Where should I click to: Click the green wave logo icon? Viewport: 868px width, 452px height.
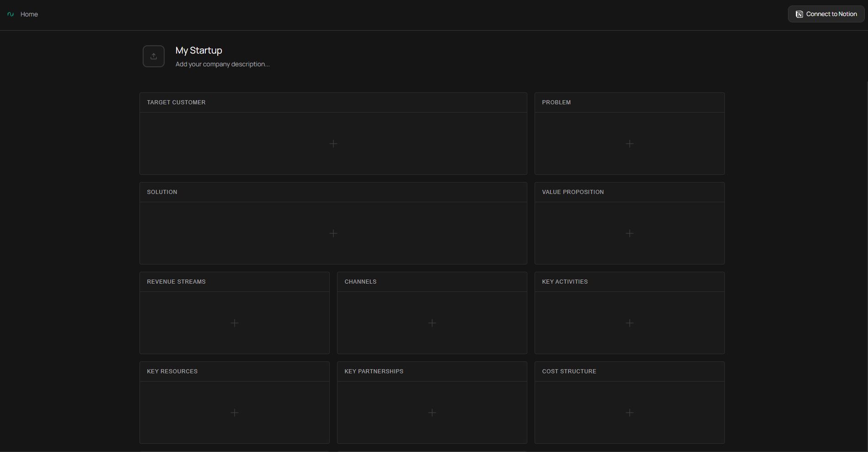pos(11,14)
